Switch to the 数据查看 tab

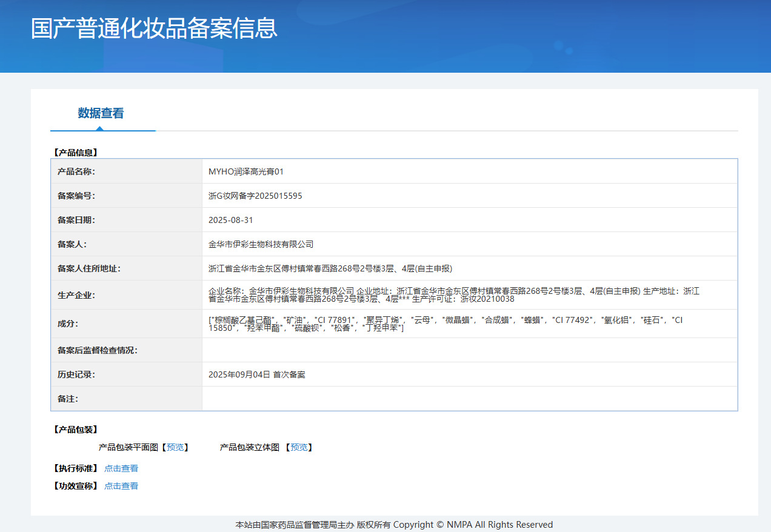pyautogui.click(x=101, y=113)
